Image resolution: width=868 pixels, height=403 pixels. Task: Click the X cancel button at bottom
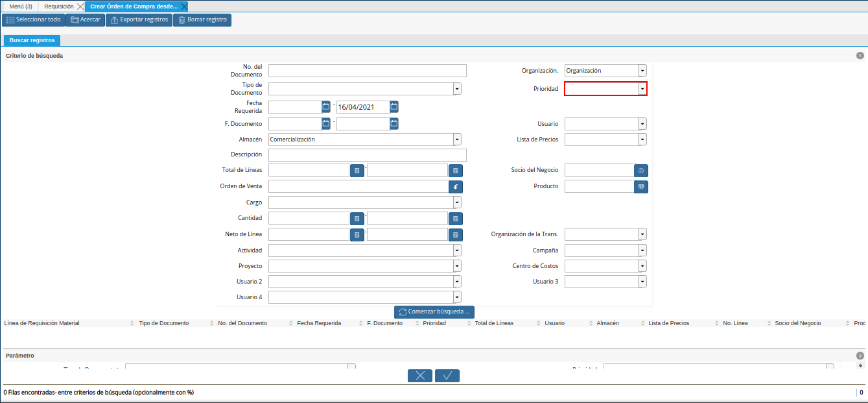[420, 376]
